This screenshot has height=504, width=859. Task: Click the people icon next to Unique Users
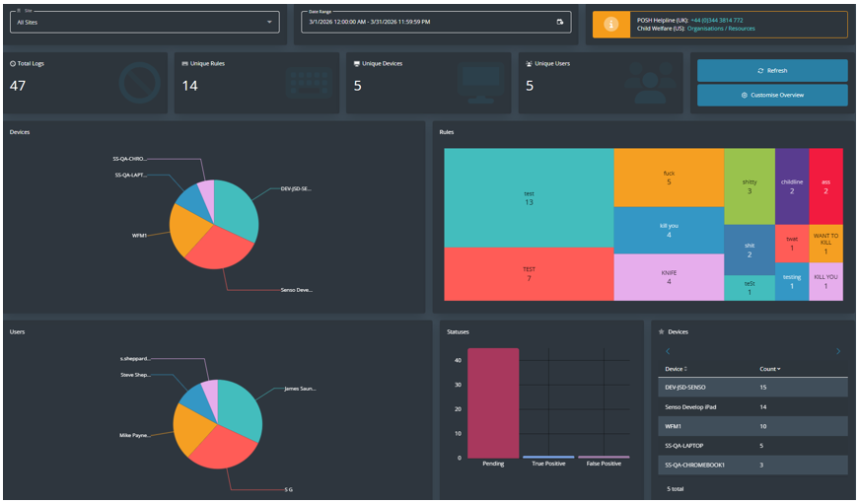point(529,63)
